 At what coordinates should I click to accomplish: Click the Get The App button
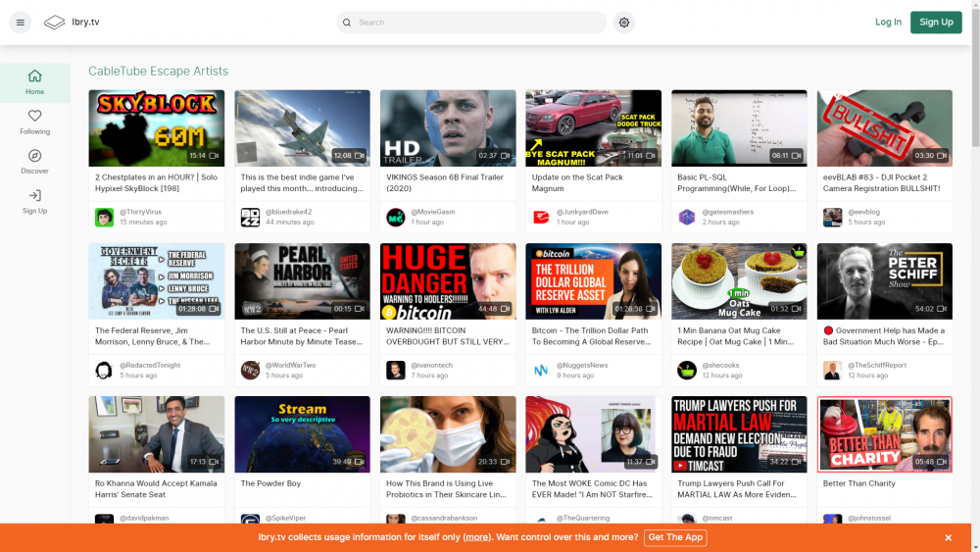tap(675, 537)
